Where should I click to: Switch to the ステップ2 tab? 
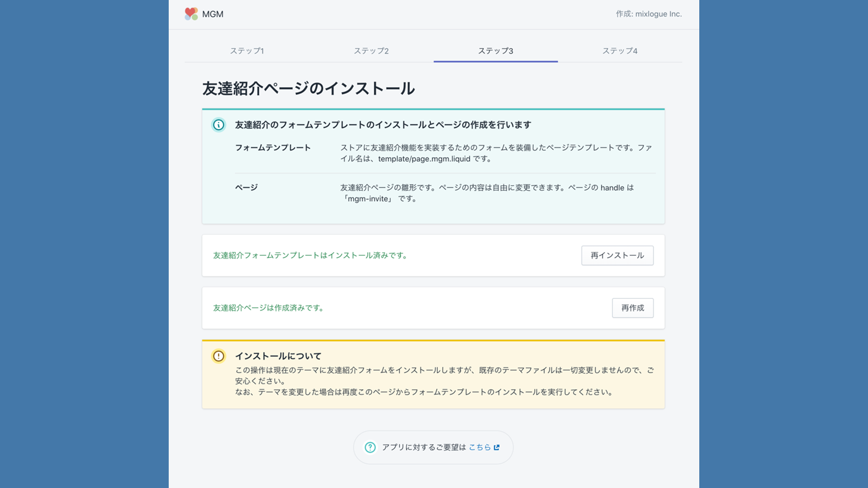371,50
